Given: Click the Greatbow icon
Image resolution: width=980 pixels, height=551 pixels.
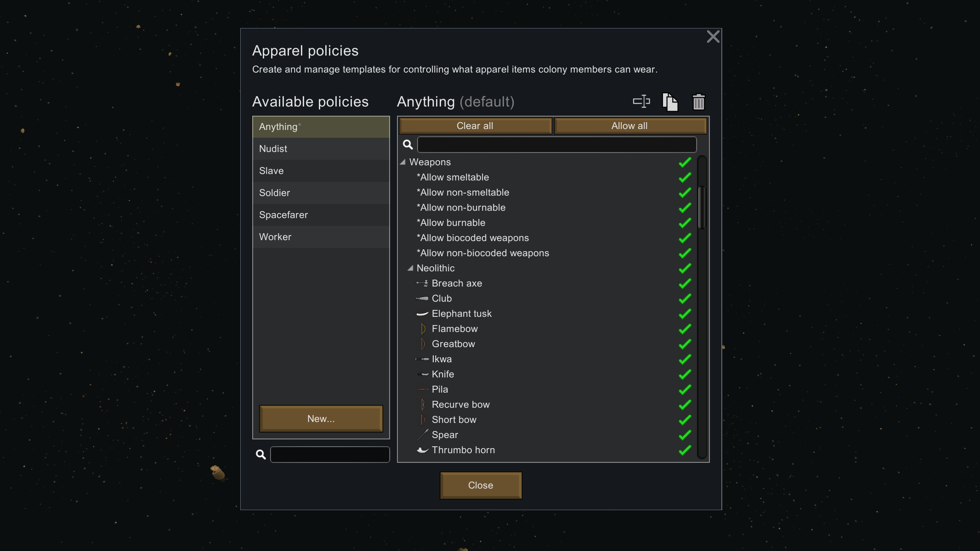Looking at the screenshot, I should [423, 344].
